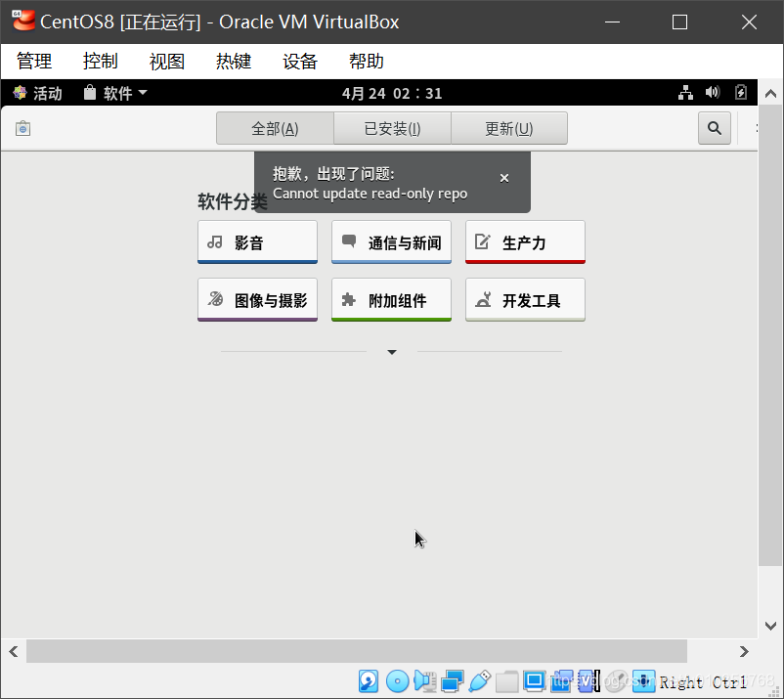784x699 pixels.
Task: Open the search in the Software app
Action: coord(714,127)
